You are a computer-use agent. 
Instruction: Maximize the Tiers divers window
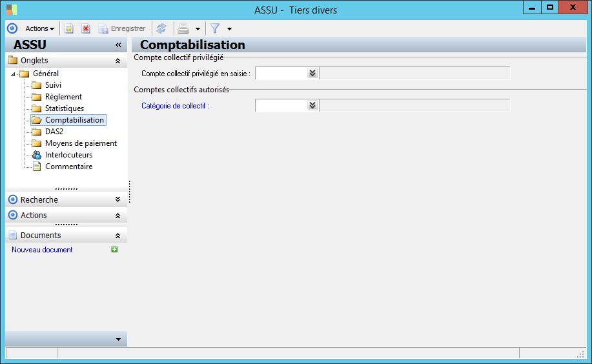550,8
